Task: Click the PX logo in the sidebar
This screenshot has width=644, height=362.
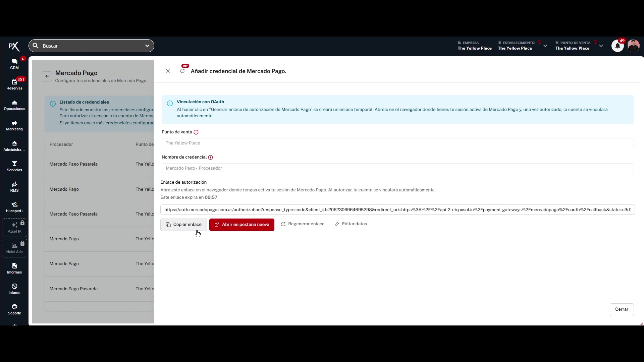Action: [x=14, y=46]
